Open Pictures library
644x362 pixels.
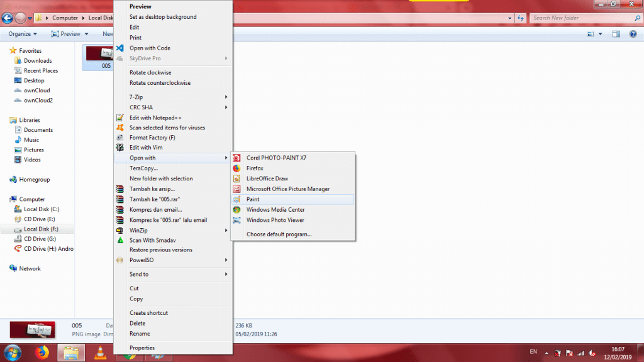tap(34, 150)
